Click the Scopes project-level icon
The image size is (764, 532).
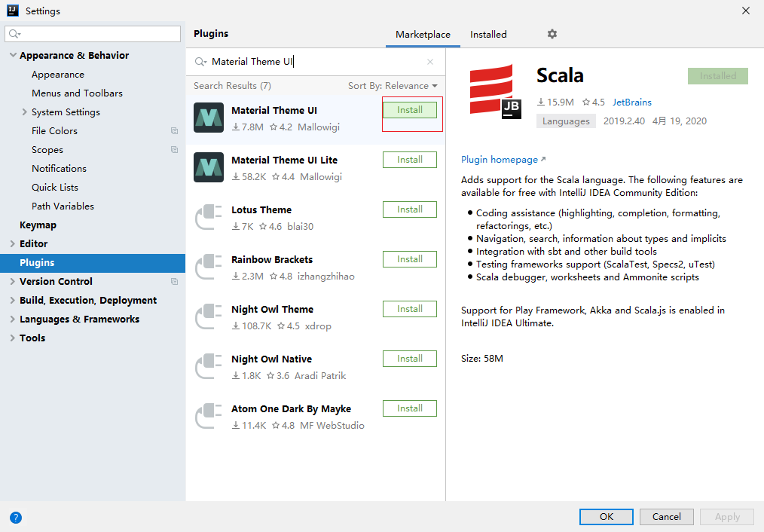(x=174, y=149)
